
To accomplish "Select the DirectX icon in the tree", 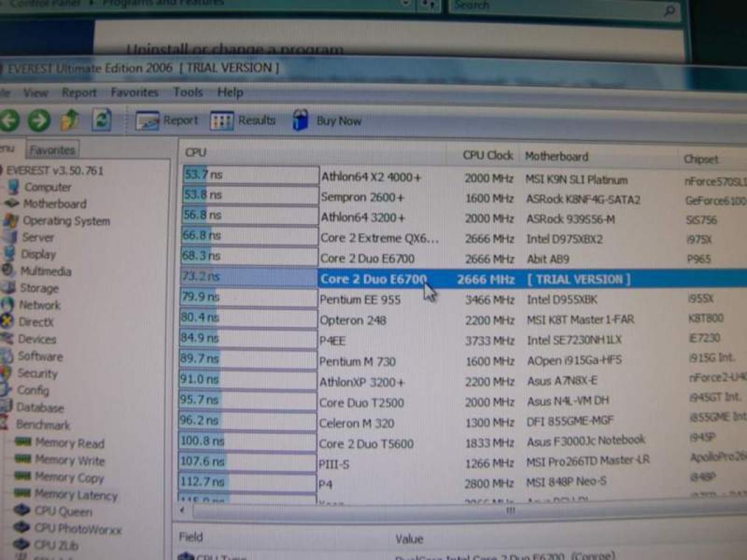I will 7,321.
